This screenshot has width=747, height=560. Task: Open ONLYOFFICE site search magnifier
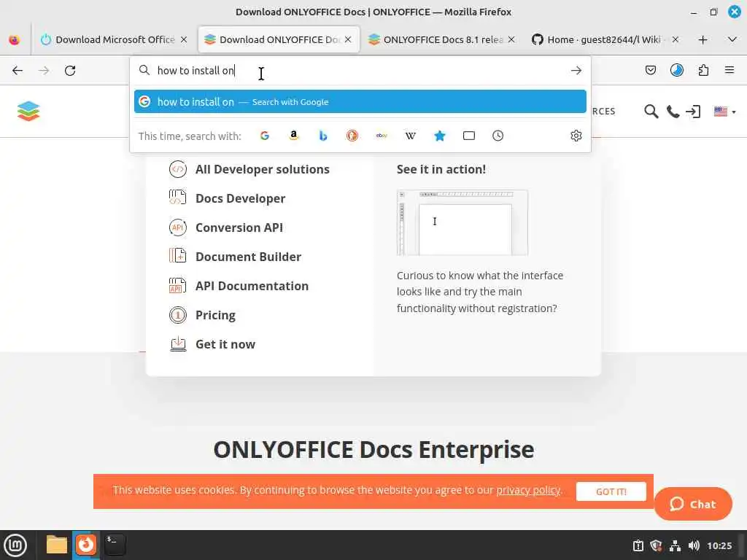pyautogui.click(x=651, y=112)
